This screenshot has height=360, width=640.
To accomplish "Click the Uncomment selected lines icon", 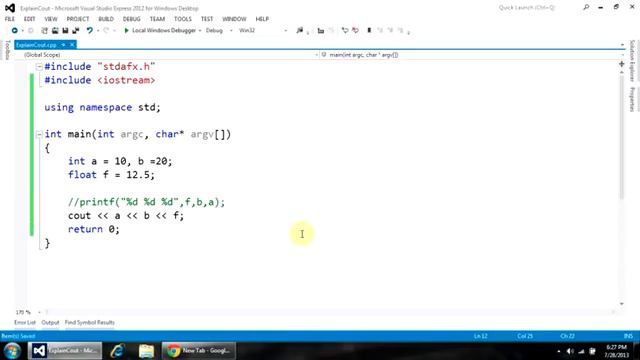I will point(355,31).
